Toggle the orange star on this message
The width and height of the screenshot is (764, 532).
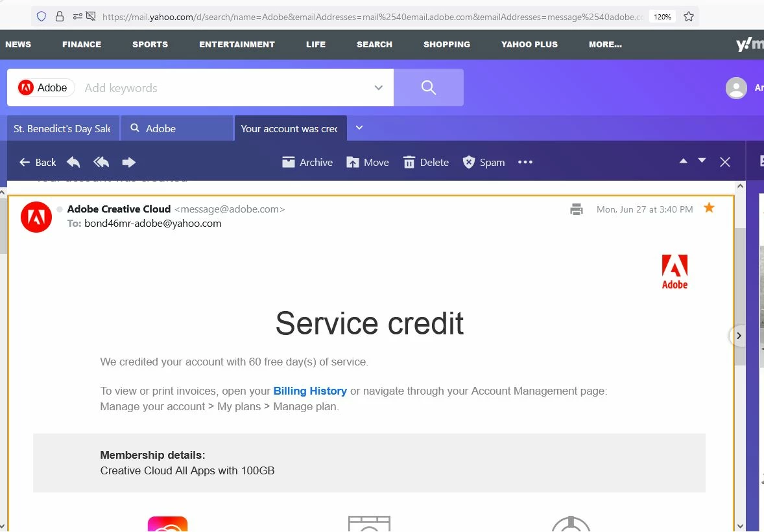[709, 208]
